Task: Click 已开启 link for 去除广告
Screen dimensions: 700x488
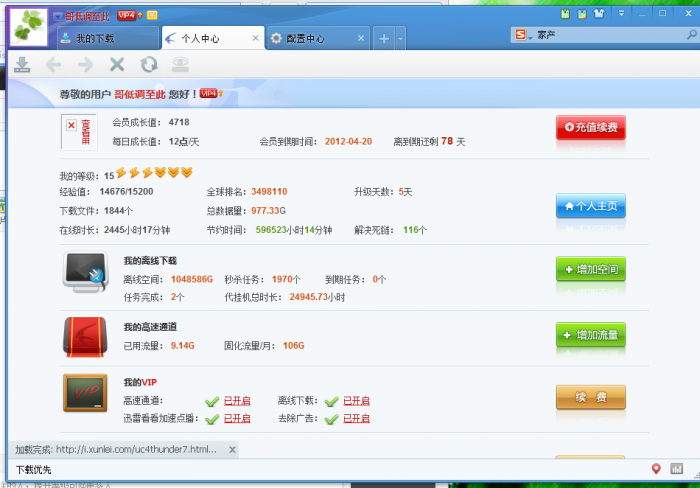Action: click(x=356, y=418)
